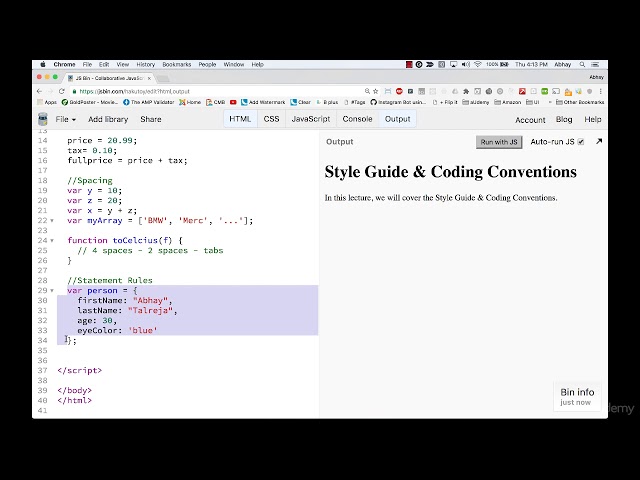
Task: Open Chrome's History menu
Action: coord(146,64)
